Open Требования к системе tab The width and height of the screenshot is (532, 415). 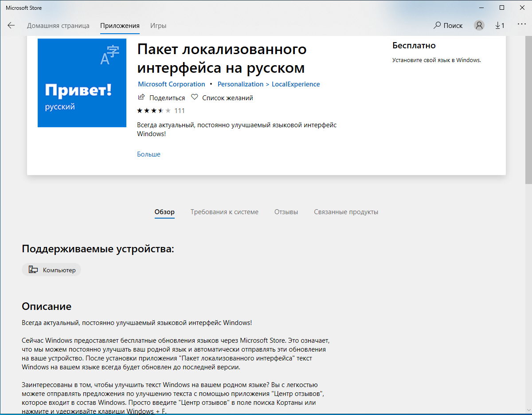pos(224,212)
